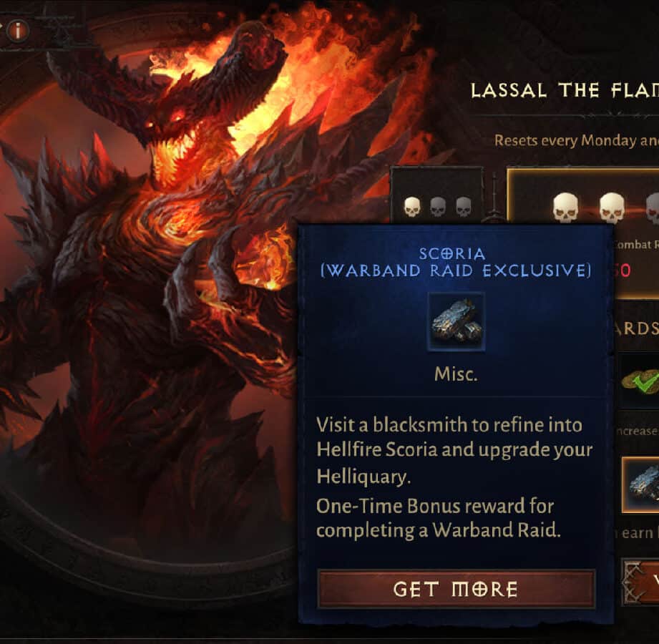659x644 pixels.
Task: Click the red combat rating number
Action: (x=623, y=270)
